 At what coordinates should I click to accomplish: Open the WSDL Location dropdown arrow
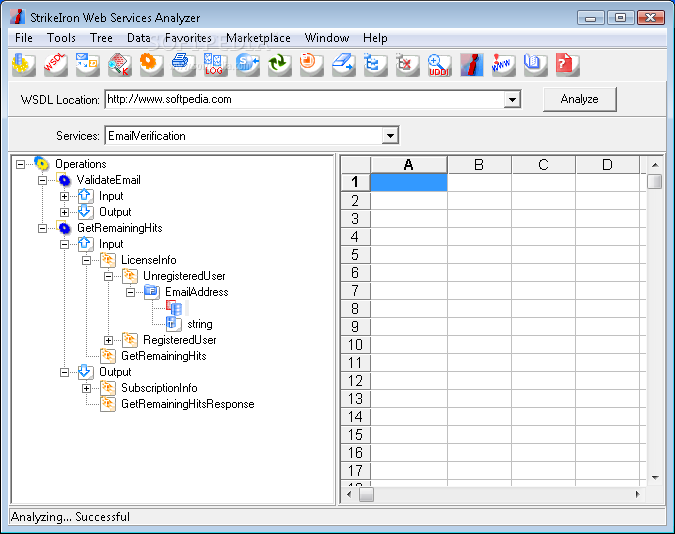[512, 99]
